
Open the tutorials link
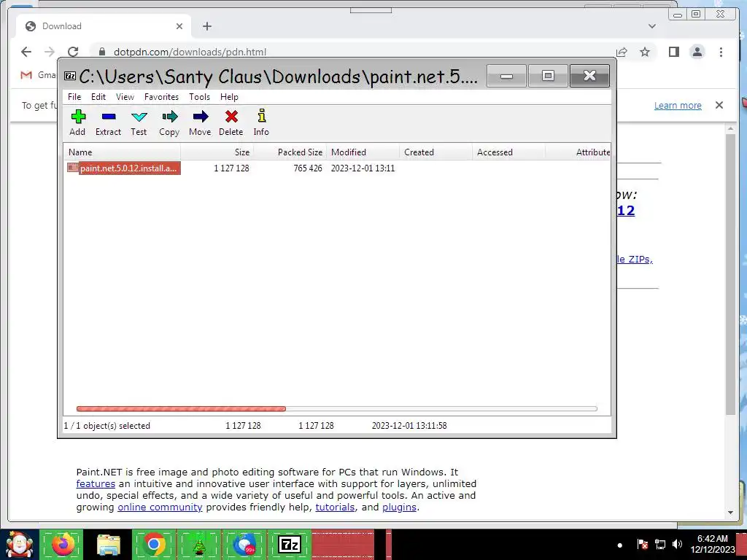point(335,507)
